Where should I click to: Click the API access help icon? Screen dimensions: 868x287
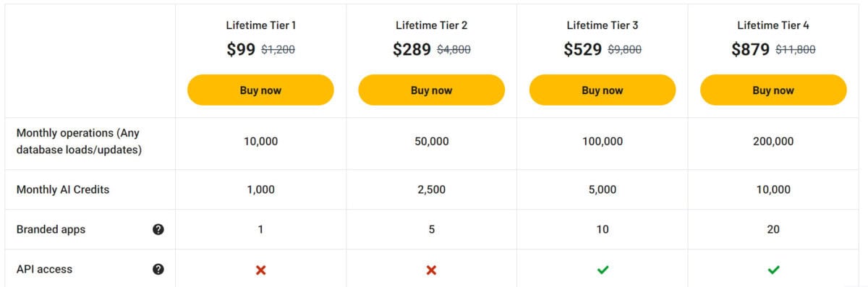[x=158, y=269]
